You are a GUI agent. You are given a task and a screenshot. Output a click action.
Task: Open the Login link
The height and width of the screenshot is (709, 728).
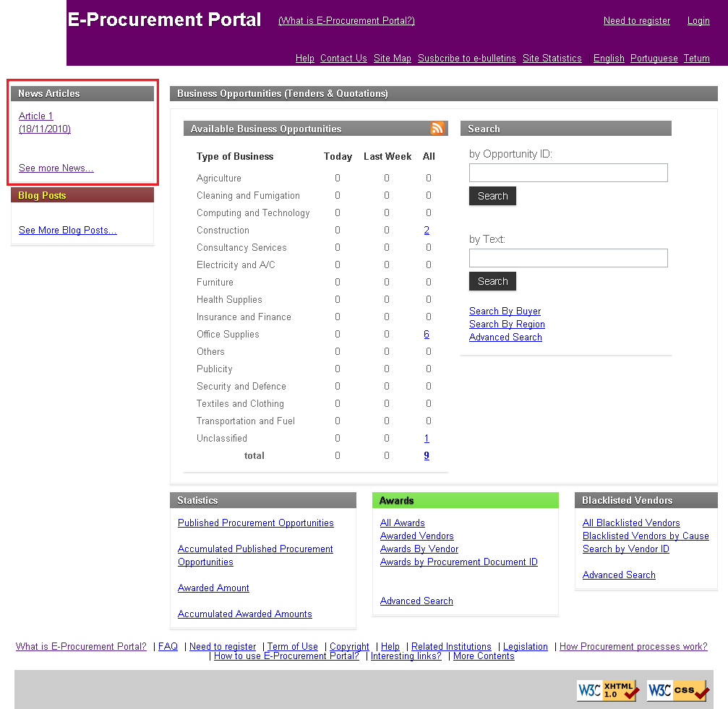pyautogui.click(x=698, y=21)
